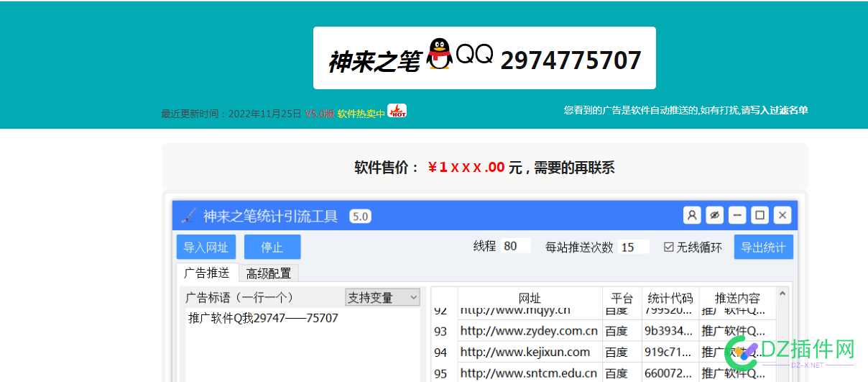Click the 平台 column header
Image resolution: width=868 pixels, height=382 pixels.
(622, 298)
